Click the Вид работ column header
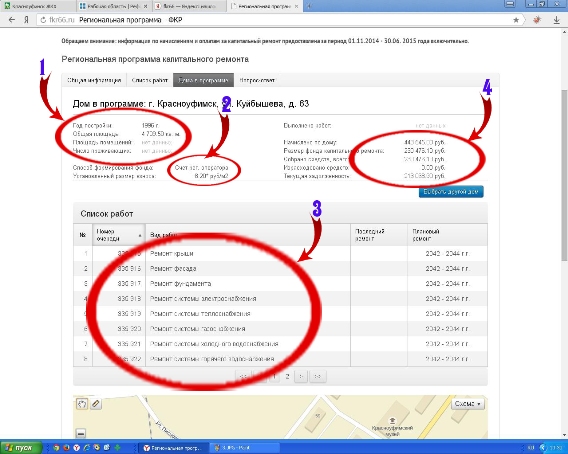Screen dimensions: 568x454 click(248, 235)
